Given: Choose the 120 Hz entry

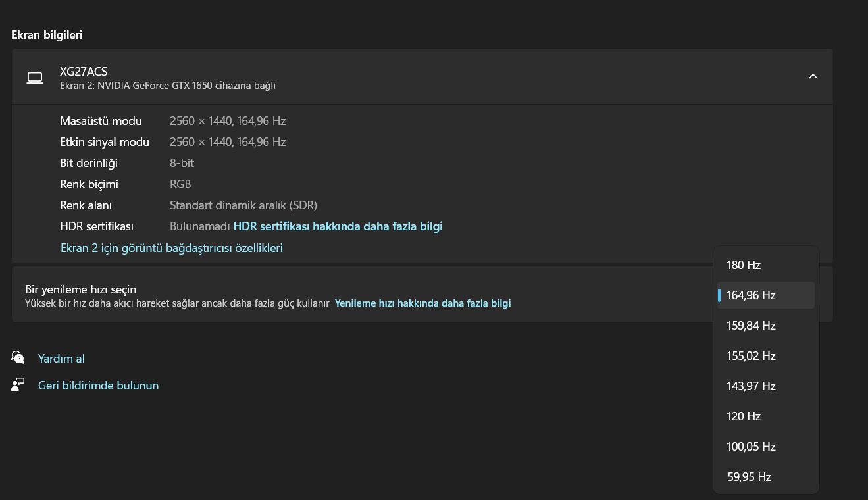Looking at the screenshot, I should pyautogui.click(x=744, y=416).
